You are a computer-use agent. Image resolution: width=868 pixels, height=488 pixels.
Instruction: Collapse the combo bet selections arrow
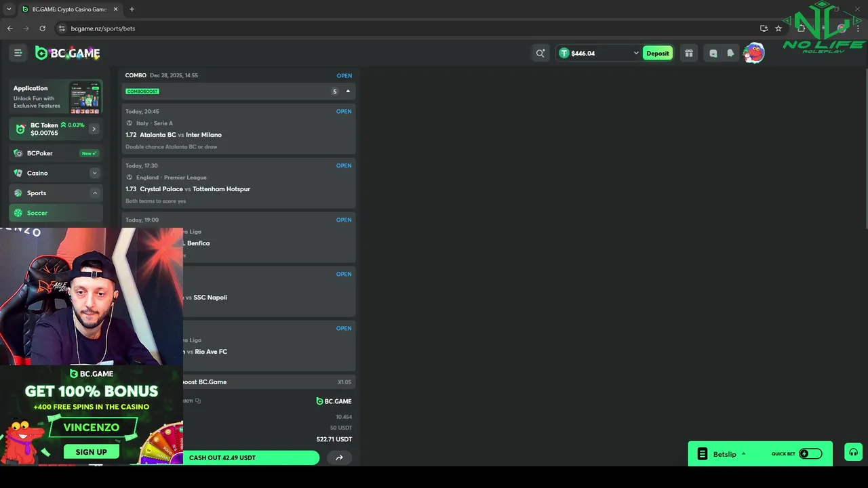click(348, 91)
